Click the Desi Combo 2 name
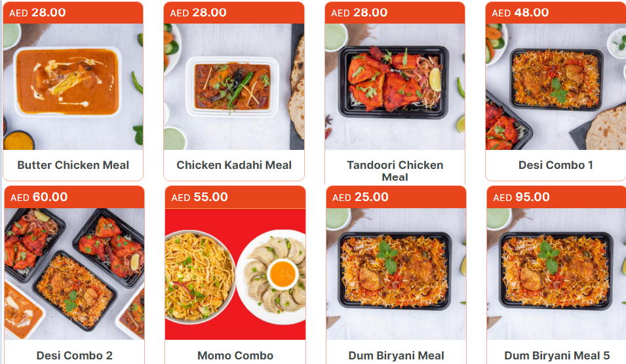This screenshot has width=626, height=364. coord(74,355)
